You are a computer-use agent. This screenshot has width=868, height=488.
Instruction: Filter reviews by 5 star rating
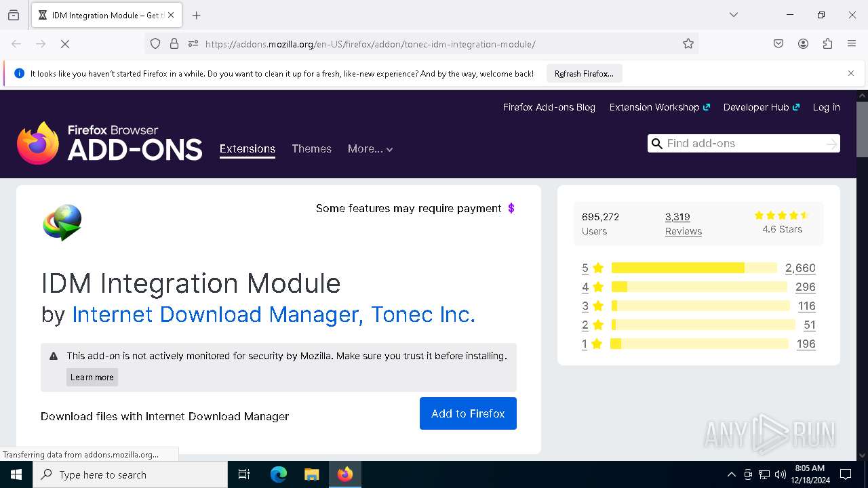[x=592, y=268]
